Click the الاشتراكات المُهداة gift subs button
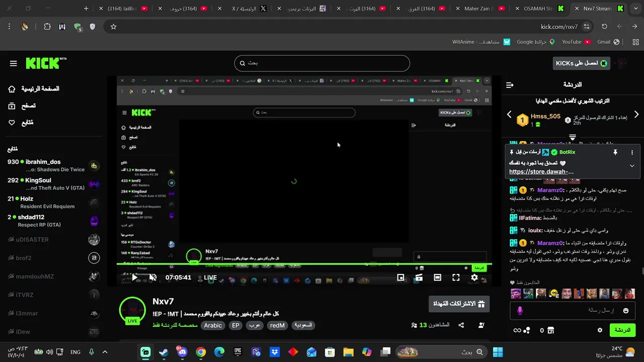This screenshot has height=362, width=644. 459,304
